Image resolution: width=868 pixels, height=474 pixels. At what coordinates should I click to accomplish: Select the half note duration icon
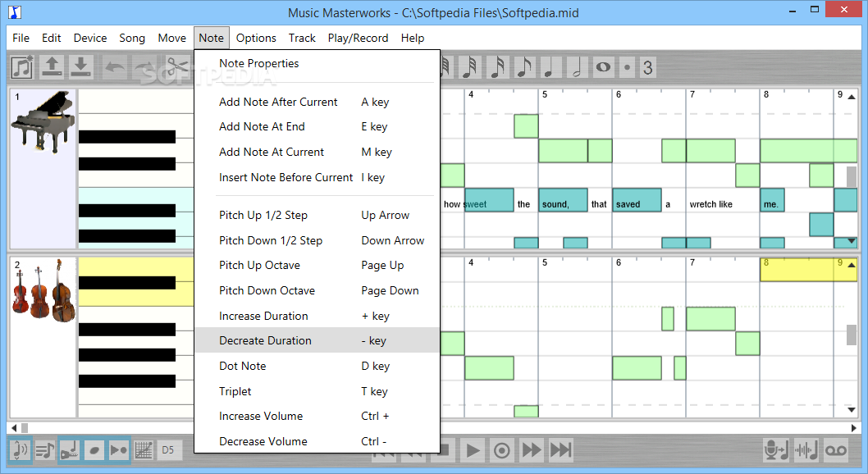[576, 67]
